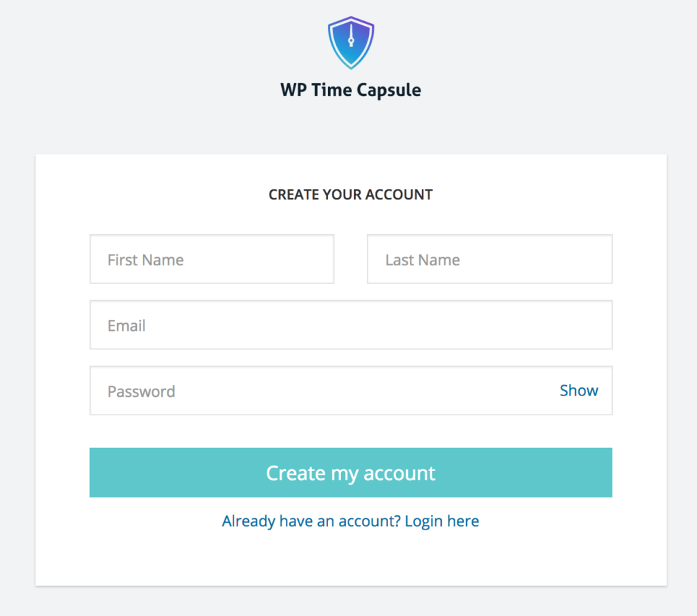697x616 pixels.
Task: Click into the Email field
Action: tap(351, 325)
